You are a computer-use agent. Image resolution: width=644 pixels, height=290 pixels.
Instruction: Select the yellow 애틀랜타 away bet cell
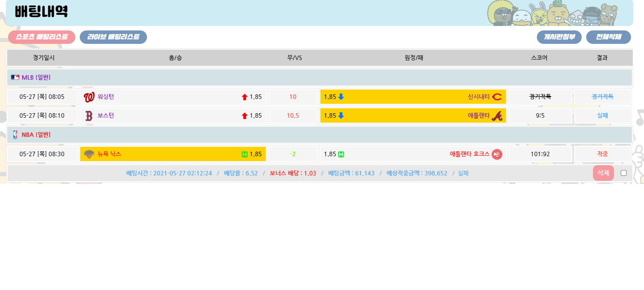tap(413, 116)
